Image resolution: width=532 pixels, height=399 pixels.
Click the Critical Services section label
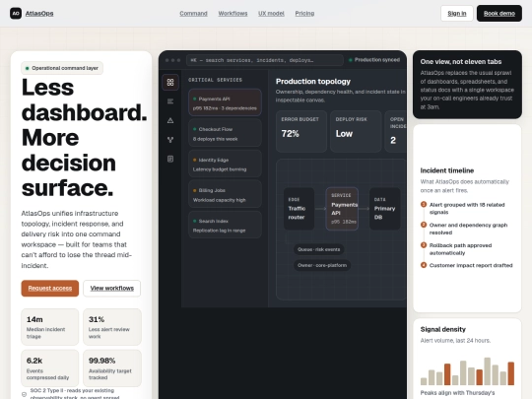(215, 80)
